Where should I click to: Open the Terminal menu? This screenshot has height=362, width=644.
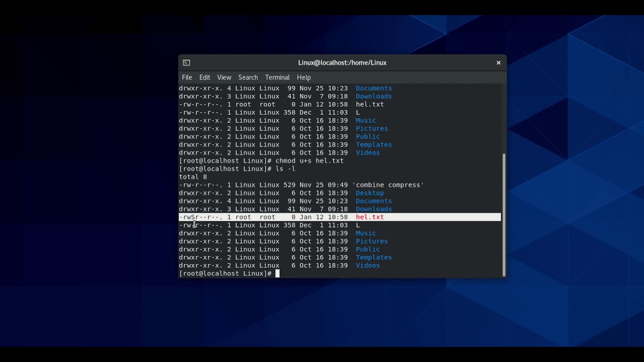coord(278,77)
